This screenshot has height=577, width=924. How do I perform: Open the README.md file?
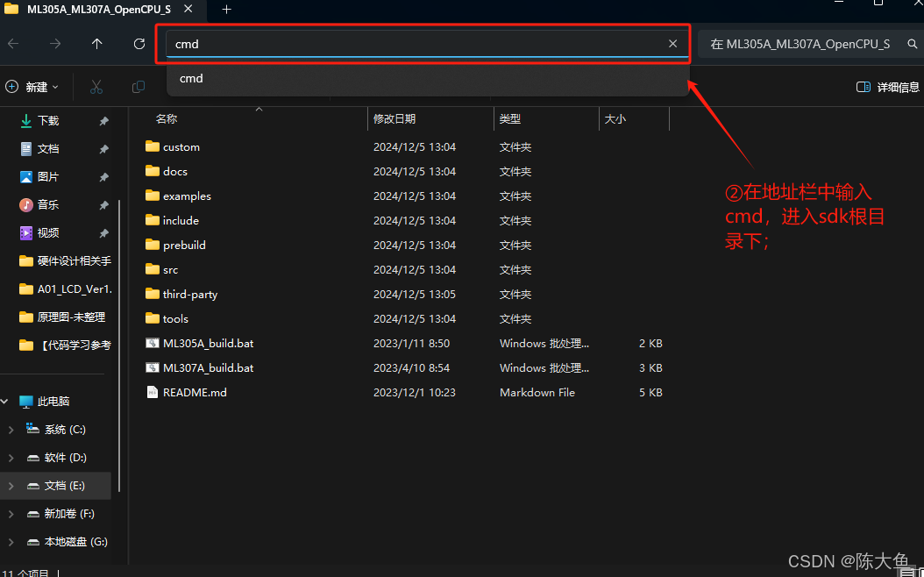click(x=194, y=392)
